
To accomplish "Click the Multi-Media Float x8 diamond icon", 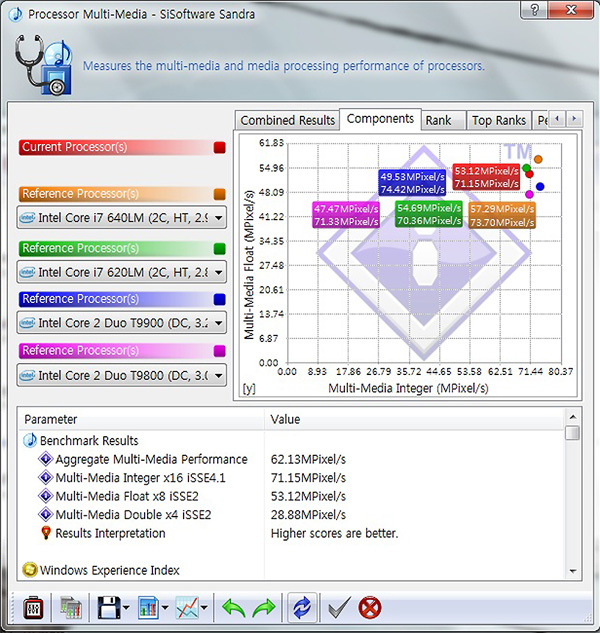I will [46, 496].
